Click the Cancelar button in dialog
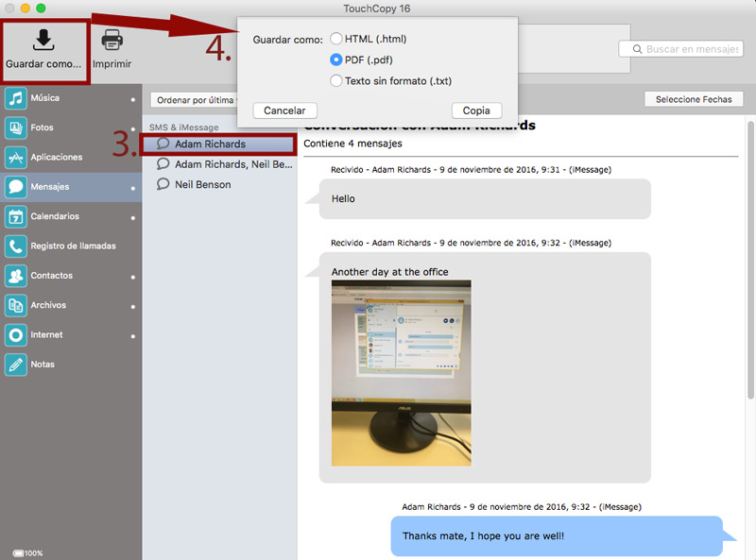756x560 pixels. click(x=284, y=110)
